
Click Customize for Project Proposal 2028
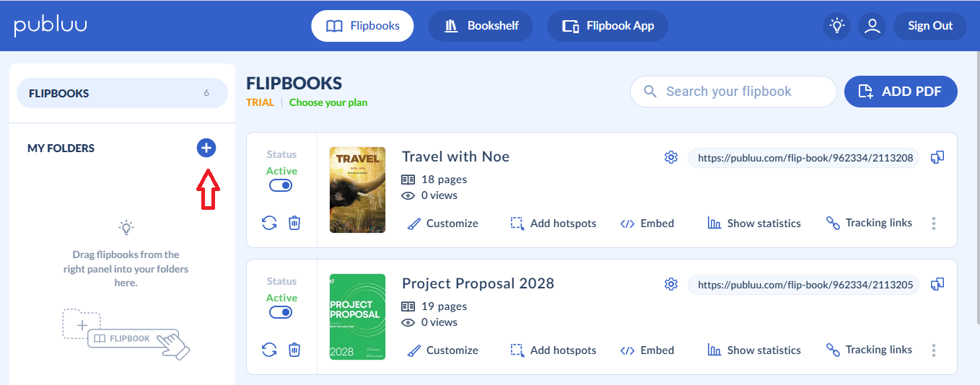442,350
